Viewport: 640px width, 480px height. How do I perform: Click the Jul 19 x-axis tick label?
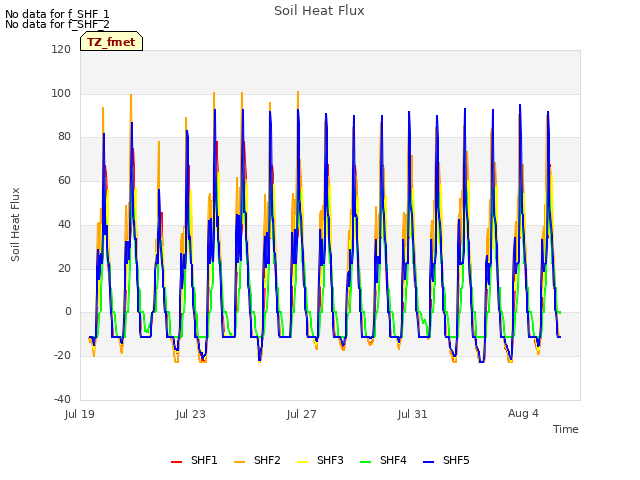[80, 414]
